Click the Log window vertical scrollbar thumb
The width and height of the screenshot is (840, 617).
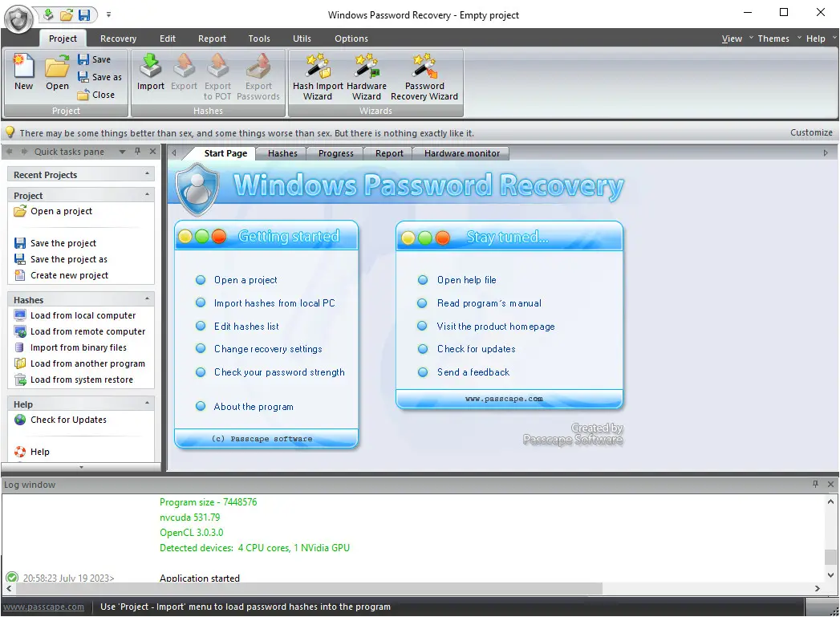click(830, 557)
